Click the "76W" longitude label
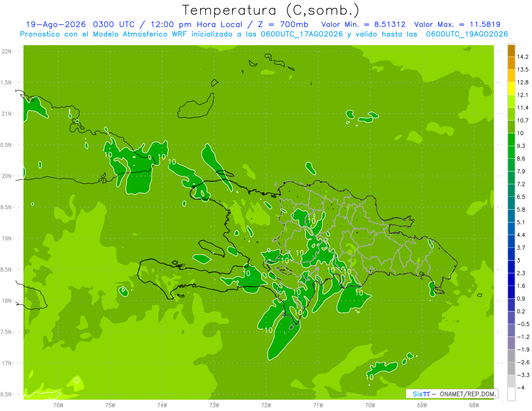Viewport: 532px width, 411px height. pos(58,405)
